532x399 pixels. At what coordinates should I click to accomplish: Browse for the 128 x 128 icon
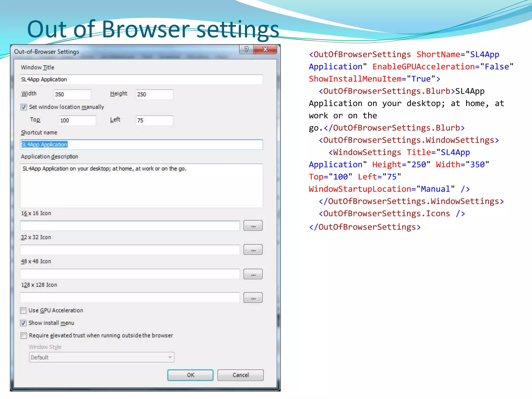pos(253,298)
